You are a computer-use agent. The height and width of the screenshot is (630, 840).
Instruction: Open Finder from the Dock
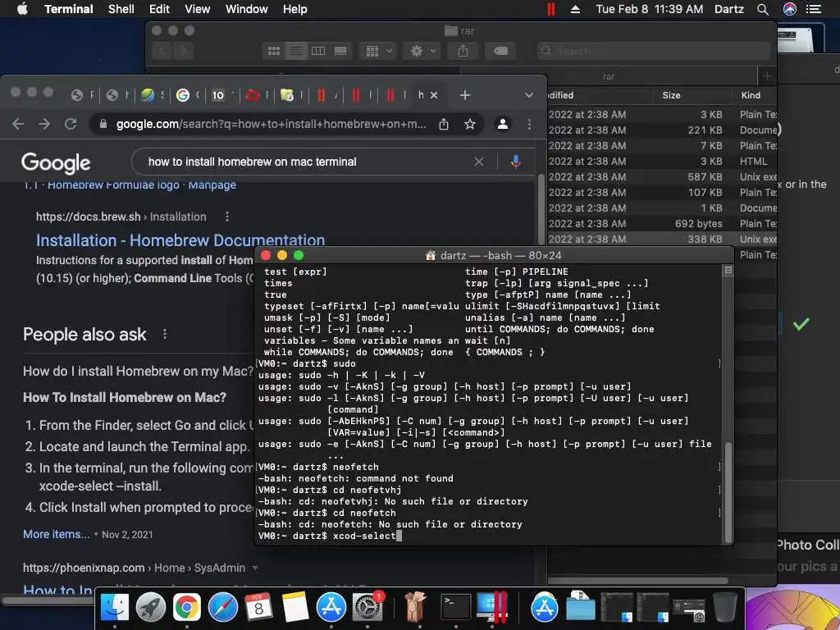[115, 607]
